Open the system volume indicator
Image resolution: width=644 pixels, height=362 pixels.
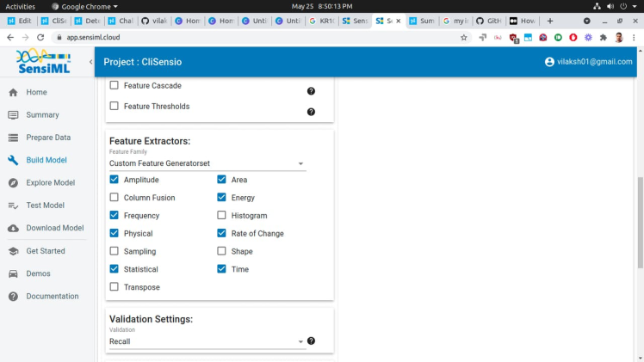pos(610,6)
